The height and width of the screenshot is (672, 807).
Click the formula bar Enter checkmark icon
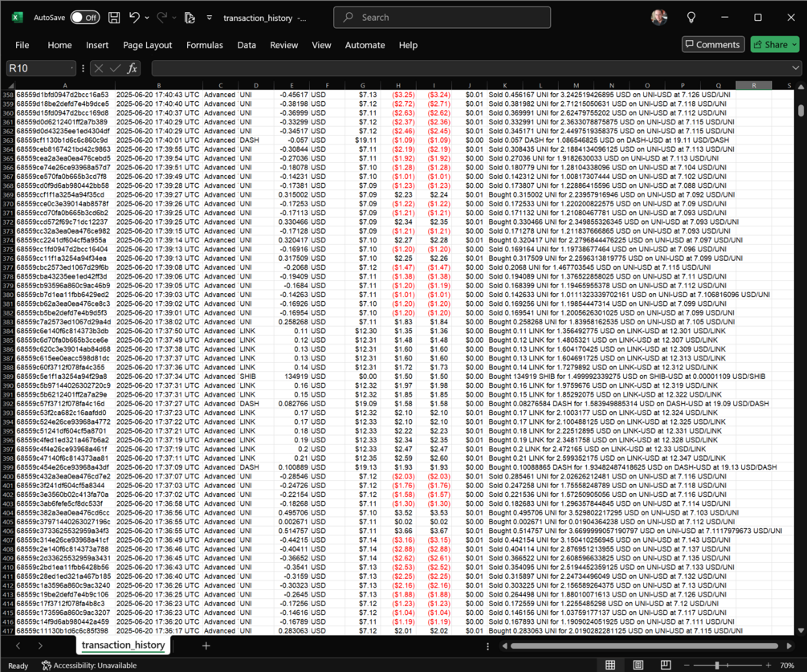[x=116, y=68]
